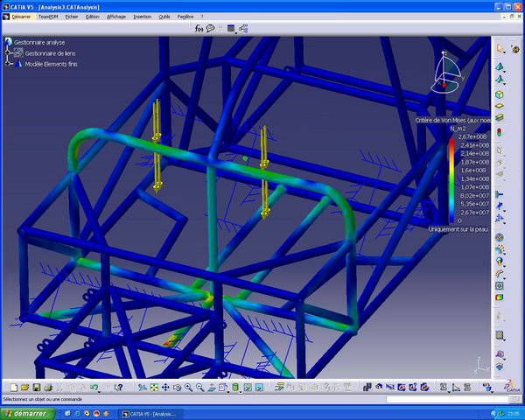Click the yellow 2D property icon
The height and width of the screenshot is (420, 525).
500,106
